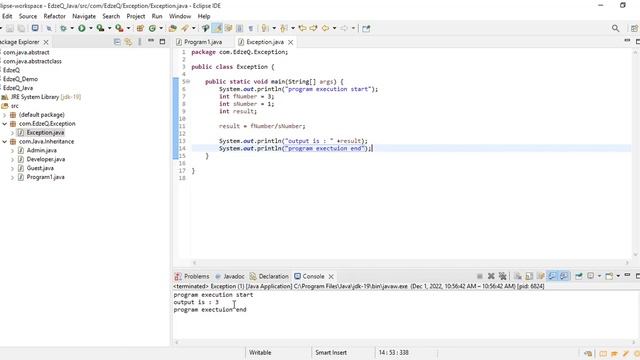Viewport: 640px width, 360px height.
Task: Open the Navigate menu
Action: coord(84,16)
